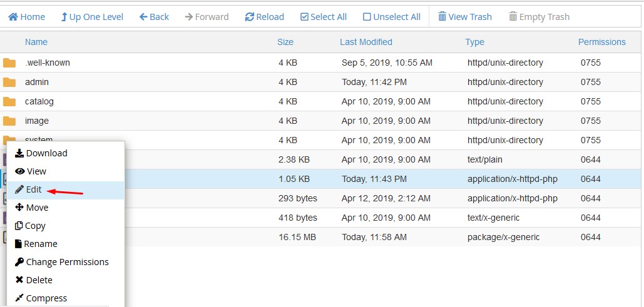Image resolution: width=644 pixels, height=307 pixels.
Task: Choose Copy from the context menu
Action: (66, 226)
